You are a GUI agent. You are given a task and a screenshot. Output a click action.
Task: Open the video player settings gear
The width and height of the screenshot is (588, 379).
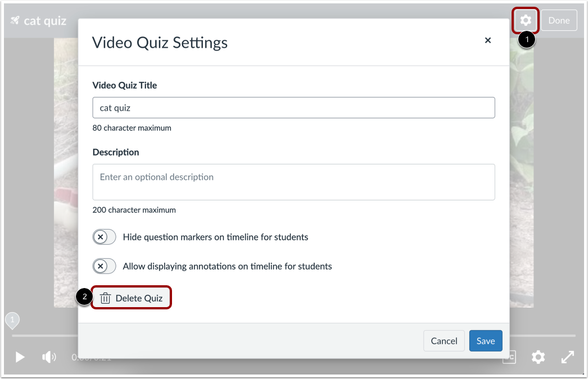click(x=539, y=357)
